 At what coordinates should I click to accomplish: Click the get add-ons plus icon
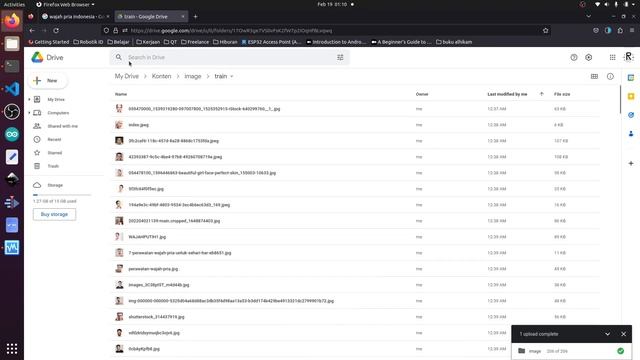point(631,163)
